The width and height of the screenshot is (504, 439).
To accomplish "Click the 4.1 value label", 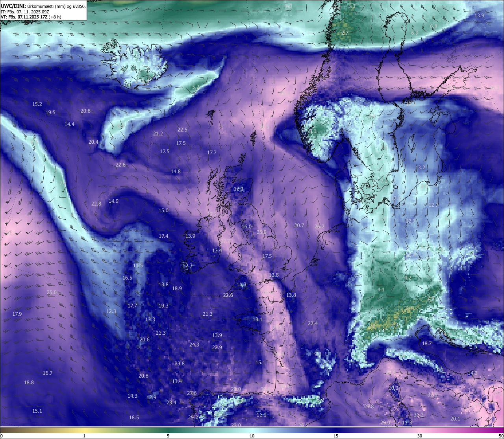I will [x=381, y=290].
